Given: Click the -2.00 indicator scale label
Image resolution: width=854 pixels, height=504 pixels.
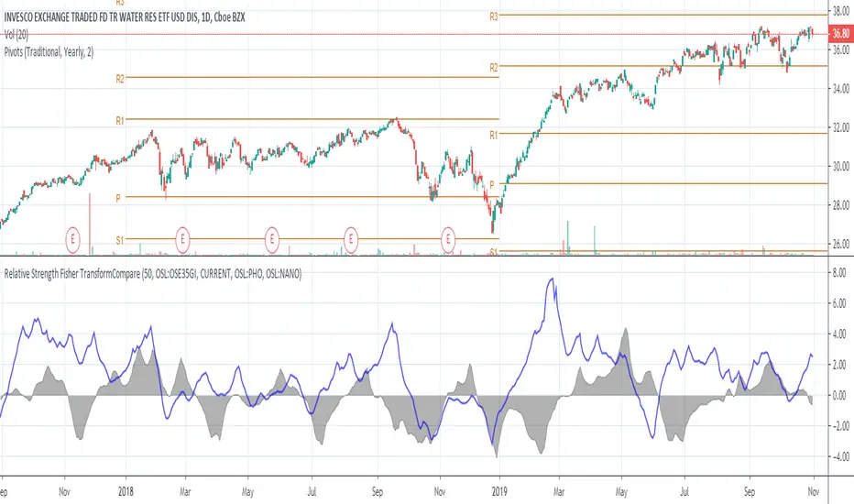Looking at the screenshot, I should [x=838, y=425].
